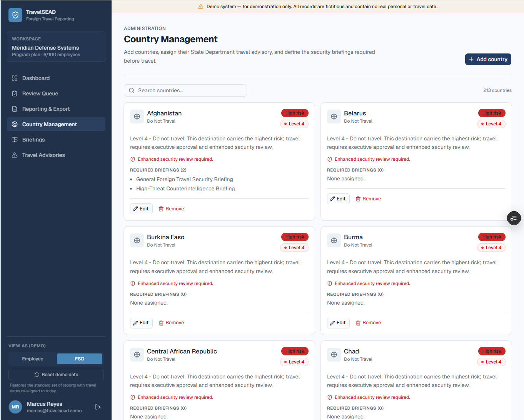Image resolution: width=524 pixels, height=420 pixels.
Task: Click shield icon next to Burma enhanced review notice
Action: coord(330,283)
